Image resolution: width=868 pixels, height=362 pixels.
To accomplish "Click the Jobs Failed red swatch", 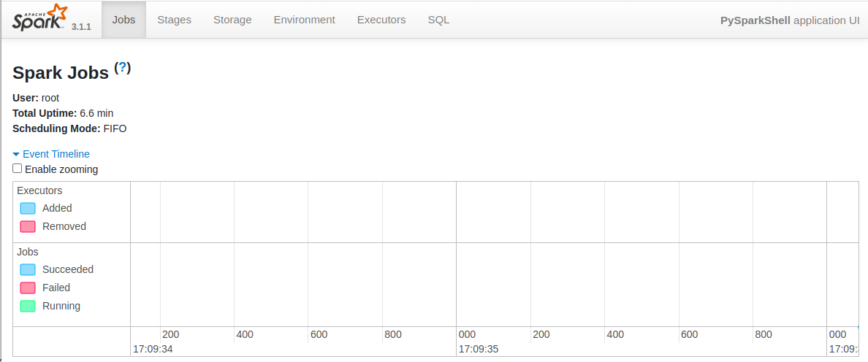I will 28,288.
